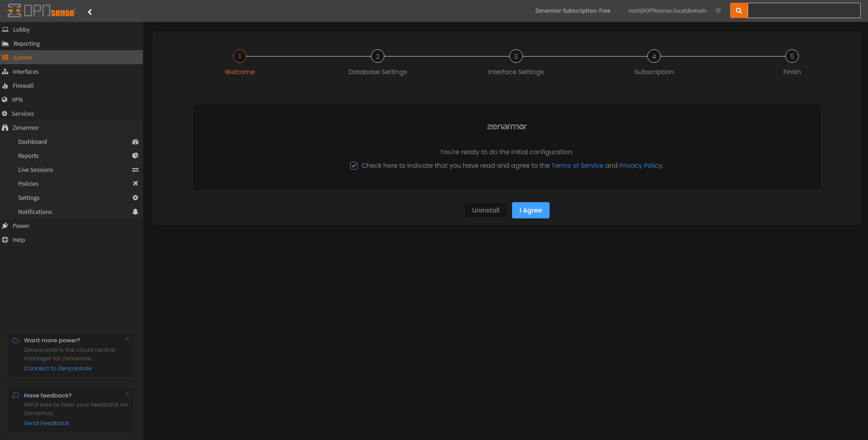Click the cloud icon in Want more power card
Image resolution: width=868 pixels, height=440 pixels.
[16, 341]
